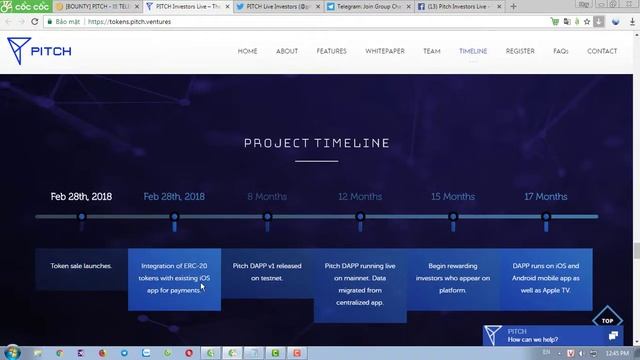Open the CONTACT navigation link

602,51
